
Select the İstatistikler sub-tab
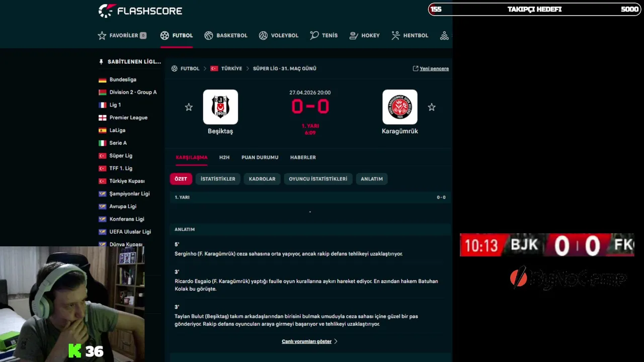(218, 179)
